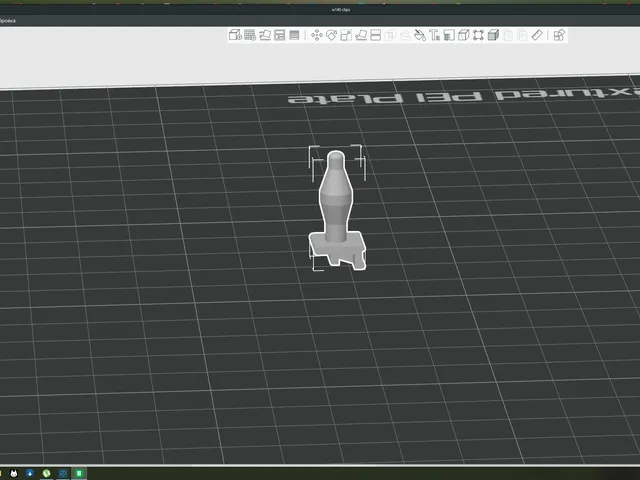Click the Add plate grid icon
Viewport: 640px width, 480px height.
250,35
